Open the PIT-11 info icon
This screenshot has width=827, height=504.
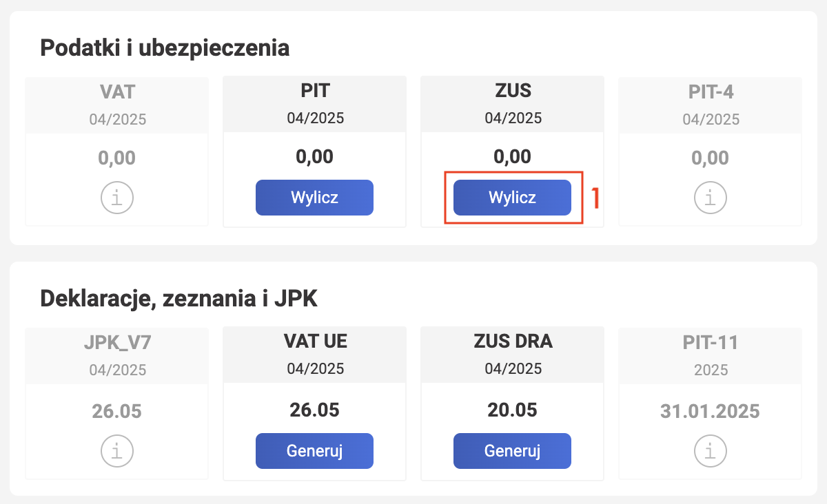(711, 451)
